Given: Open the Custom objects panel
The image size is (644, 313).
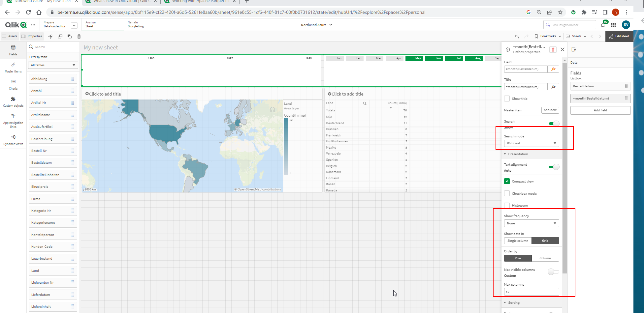Looking at the screenshot, I should click(13, 101).
